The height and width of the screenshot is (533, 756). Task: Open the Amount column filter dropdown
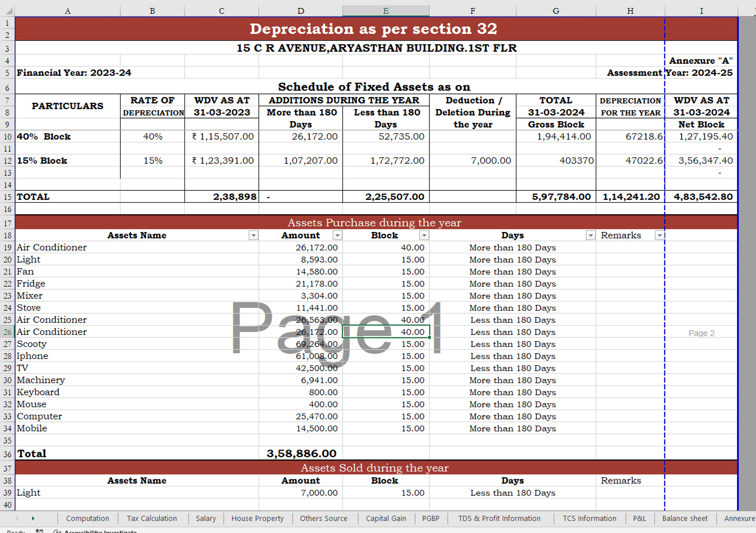[x=337, y=236]
